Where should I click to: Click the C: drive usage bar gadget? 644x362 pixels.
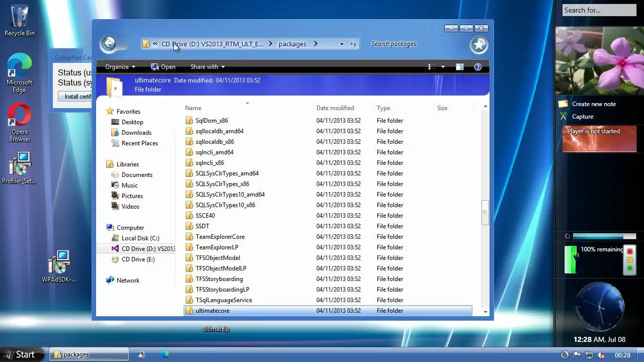point(604,236)
